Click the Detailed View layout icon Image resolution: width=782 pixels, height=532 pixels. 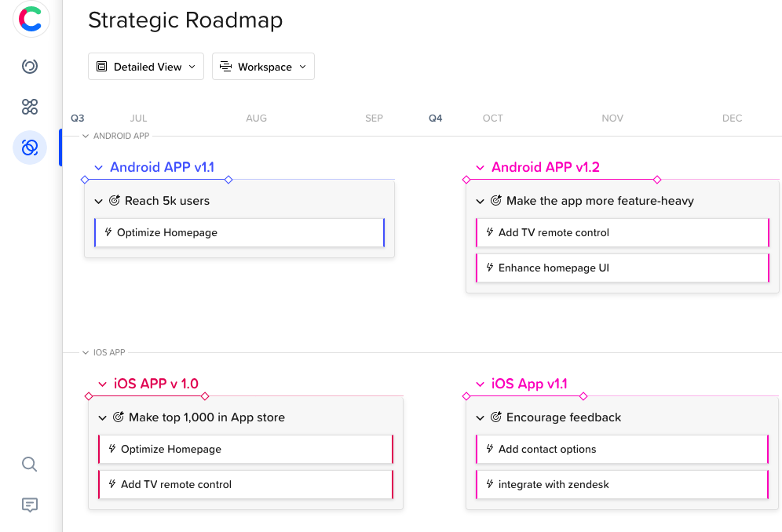click(102, 67)
